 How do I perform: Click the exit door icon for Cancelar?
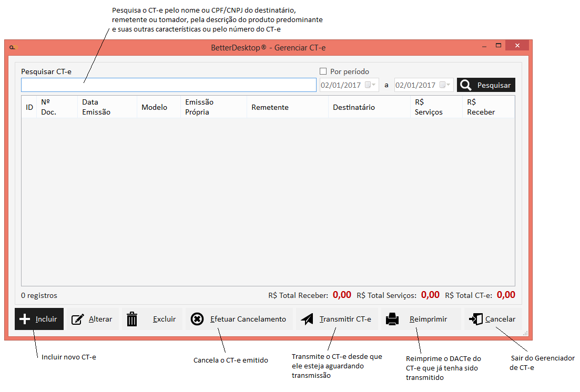click(x=476, y=319)
